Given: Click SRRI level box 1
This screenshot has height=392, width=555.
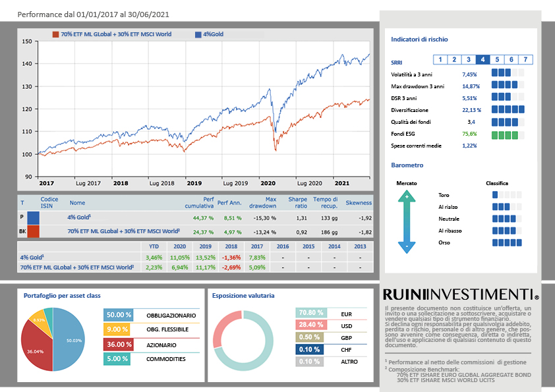Looking at the screenshot, I should [x=440, y=59].
